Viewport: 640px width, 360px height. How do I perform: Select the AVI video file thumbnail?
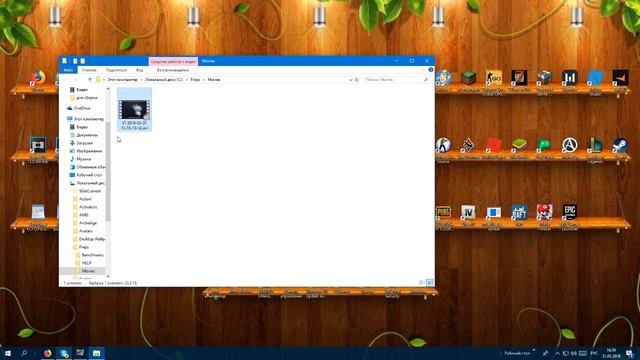click(x=134, y=109)
